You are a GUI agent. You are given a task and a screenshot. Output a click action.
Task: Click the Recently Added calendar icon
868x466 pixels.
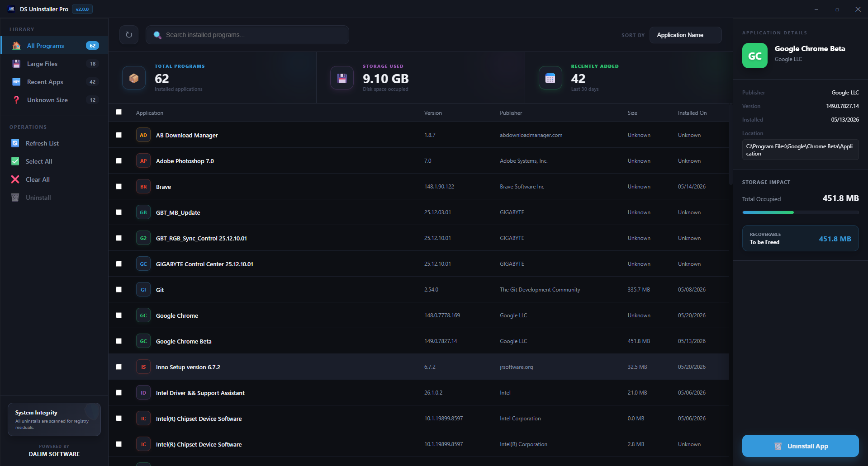[x=550, y=78]
